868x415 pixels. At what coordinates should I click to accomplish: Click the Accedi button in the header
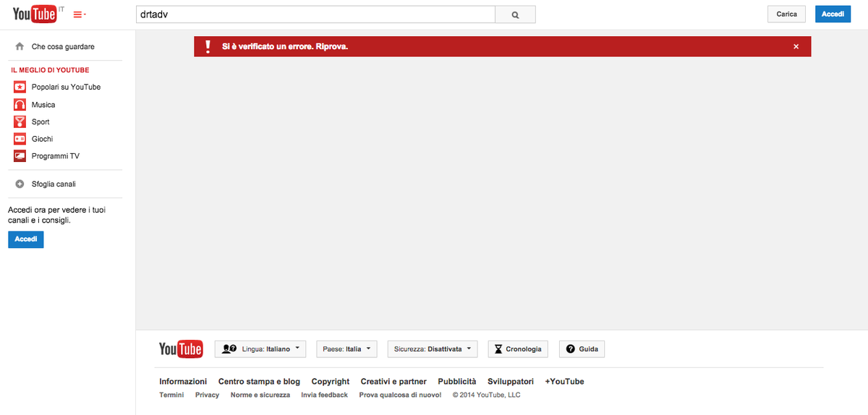click(x=833, y=14)
